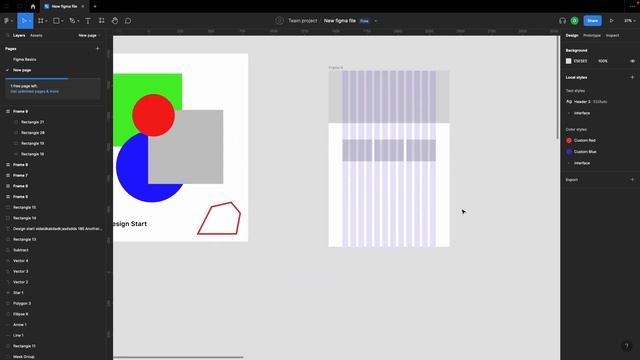Switch to the Layers tab
This screenshot has width=640, height=360.
(19, 36)
